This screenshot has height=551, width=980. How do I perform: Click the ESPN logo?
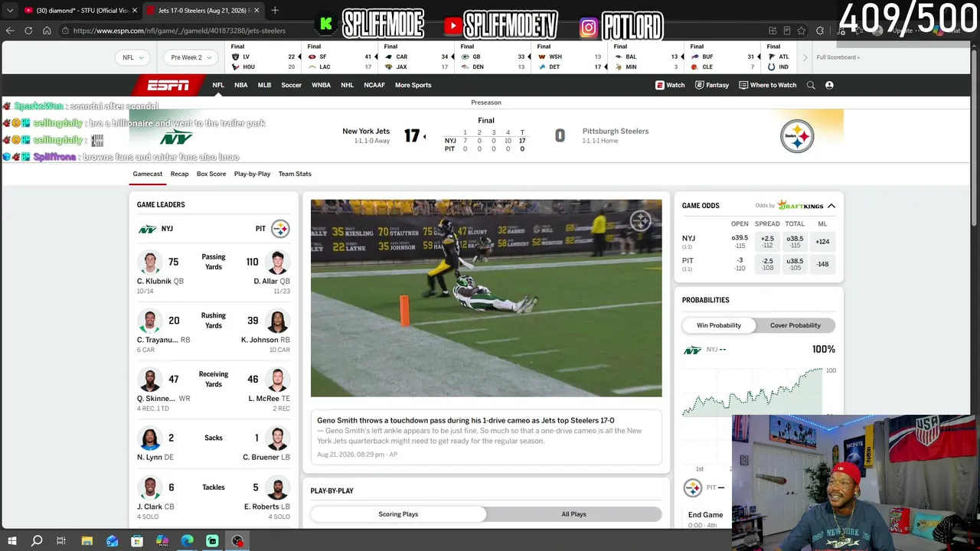pos(168,85)
